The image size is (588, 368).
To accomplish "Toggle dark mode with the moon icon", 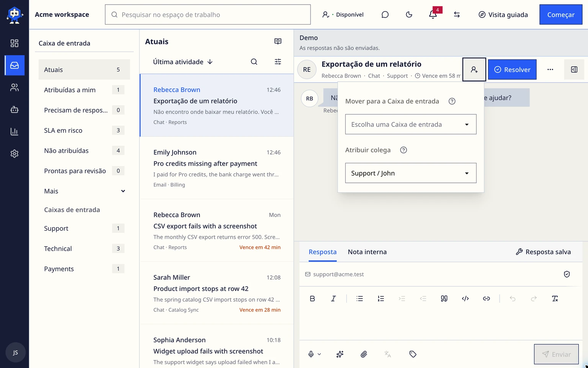I will point(409,15).
